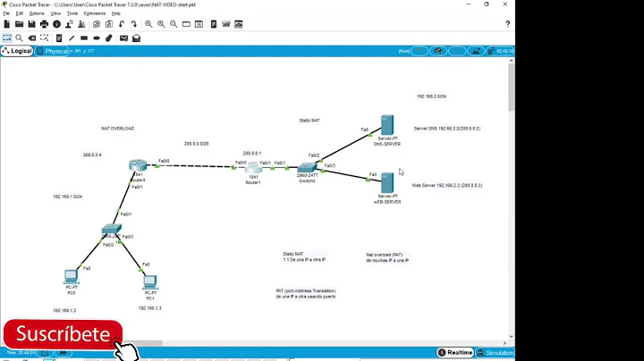This screenshot has height=361, width=644.
Task: Open the Edit menu
Action: (x=20, y=13)
